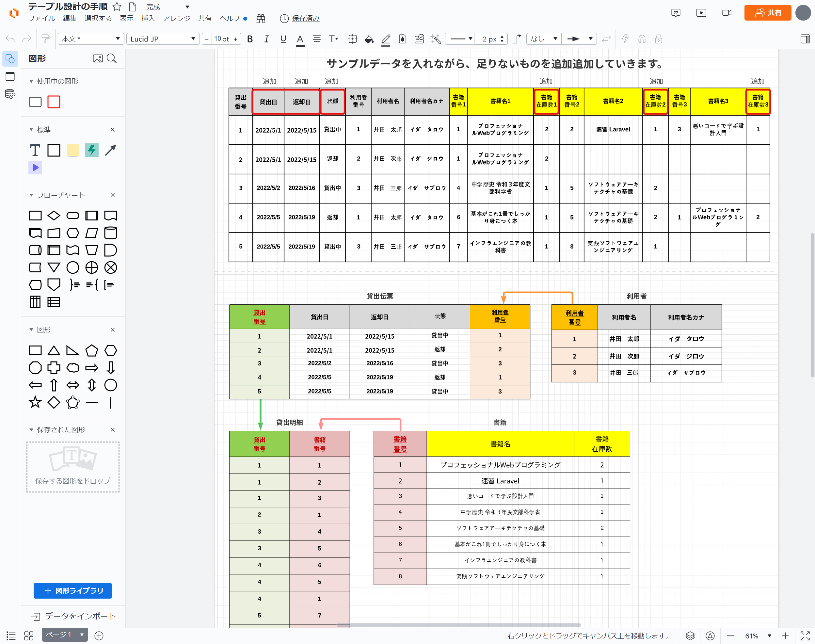Open the ページ1 page dropdown

81,635
